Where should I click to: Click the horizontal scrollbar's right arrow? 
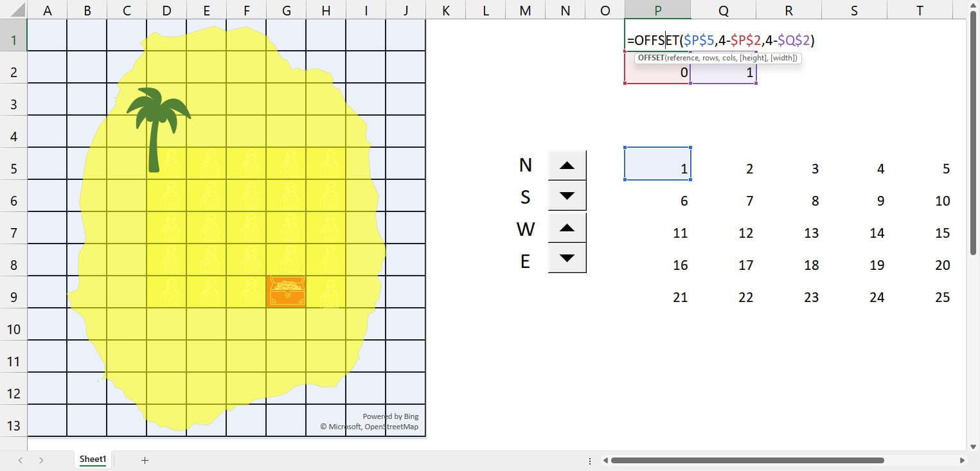[x=962, y=460]
